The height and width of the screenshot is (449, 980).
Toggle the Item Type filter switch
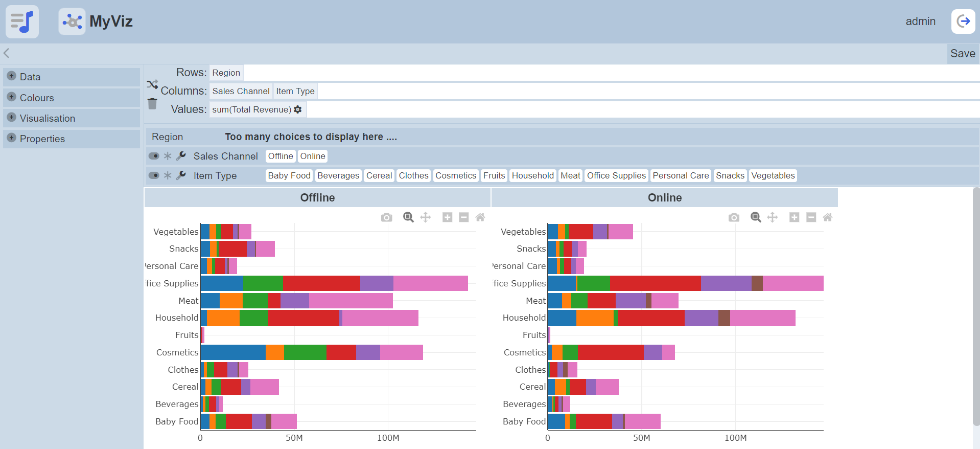point(154,175)
